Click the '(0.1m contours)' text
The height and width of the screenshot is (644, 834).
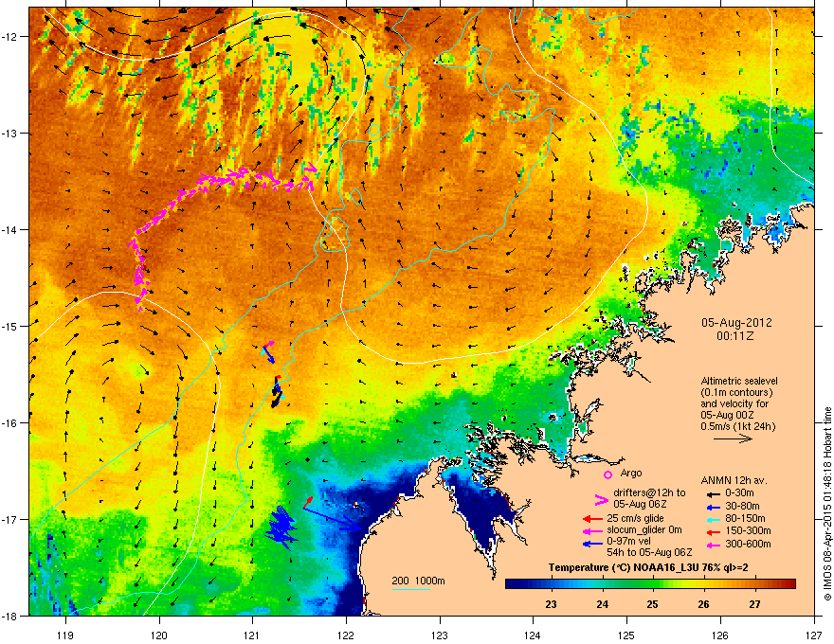(x=736, y=393)
